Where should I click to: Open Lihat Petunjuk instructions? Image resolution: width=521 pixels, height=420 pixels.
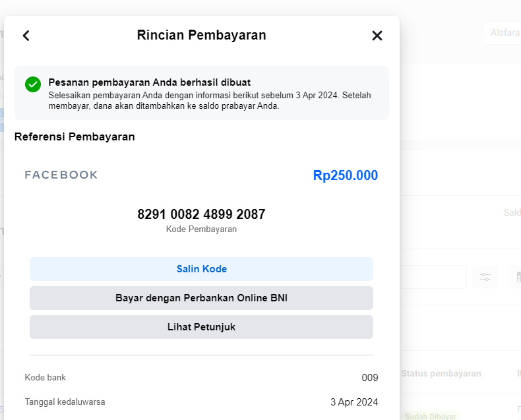point(201,327)
